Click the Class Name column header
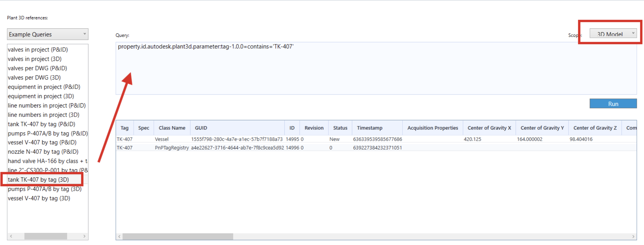Image resolution: width=644 pixels, height=245 pixels. pyautogui.click(x=172, y=128)
